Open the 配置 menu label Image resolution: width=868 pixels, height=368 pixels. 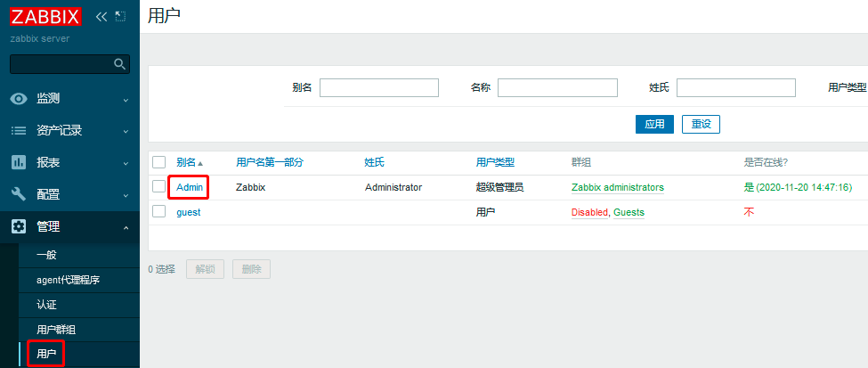tap(48, 194)
